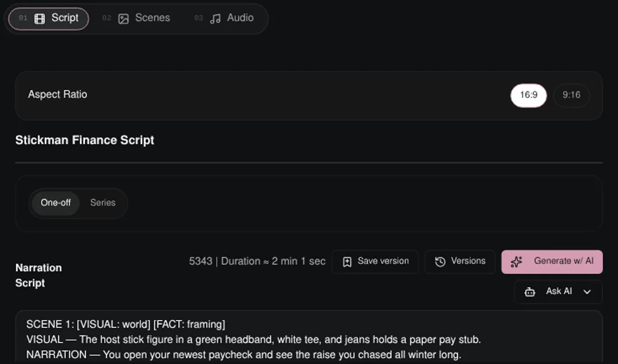Click the 'SCENE 1: [VISUAL: world] [FACT: framing]' line
Screen dimensions: 618x364
click(x=126, y=324)
